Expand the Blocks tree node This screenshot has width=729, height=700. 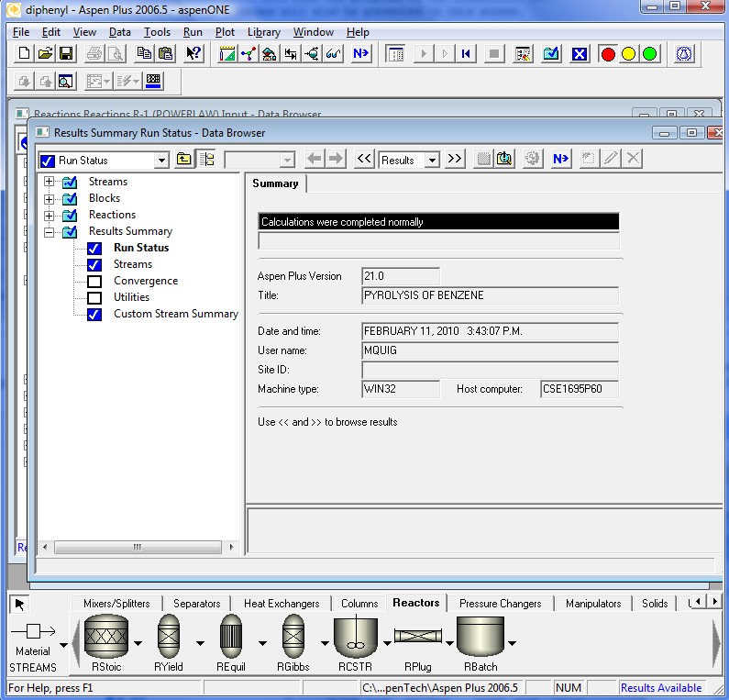click(50, 198)
